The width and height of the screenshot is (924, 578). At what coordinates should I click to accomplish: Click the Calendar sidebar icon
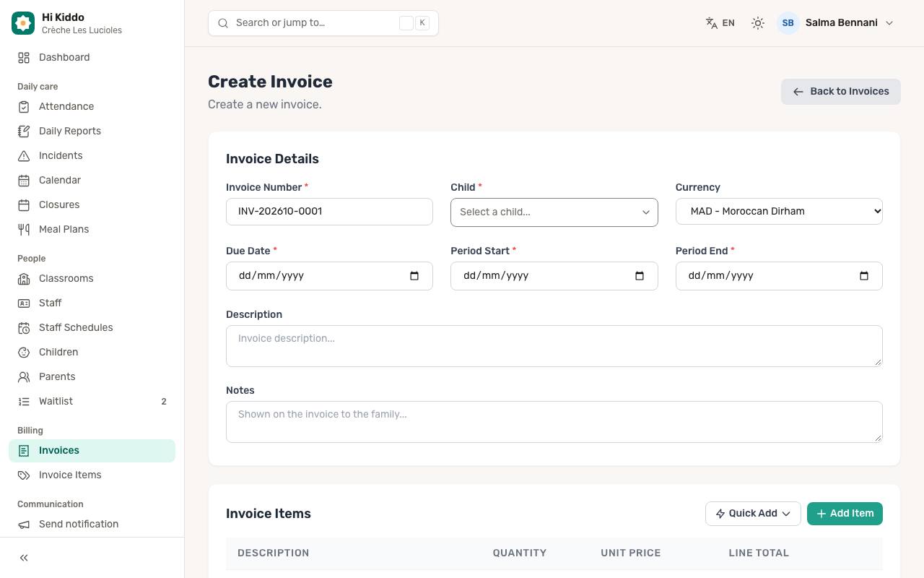click(24, 181)
